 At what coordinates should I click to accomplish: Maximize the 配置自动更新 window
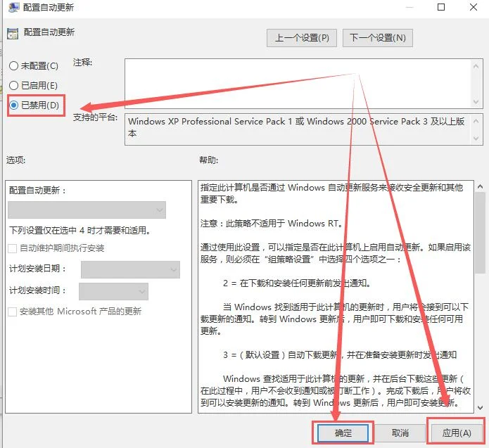click(x=441, y=7)
